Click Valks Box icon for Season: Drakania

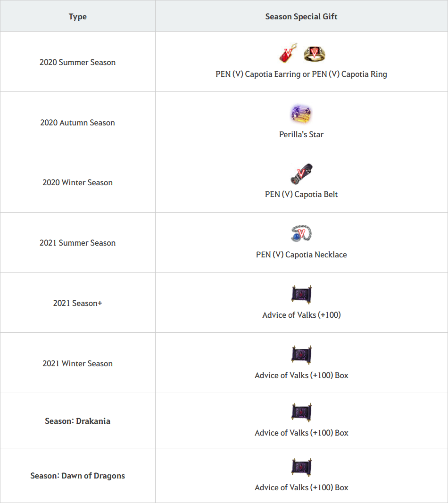301,412
